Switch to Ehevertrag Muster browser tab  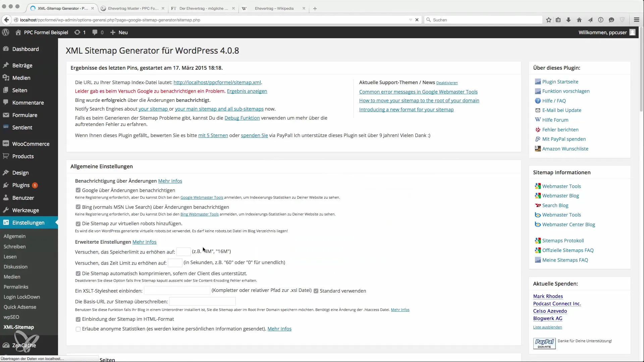133,8
